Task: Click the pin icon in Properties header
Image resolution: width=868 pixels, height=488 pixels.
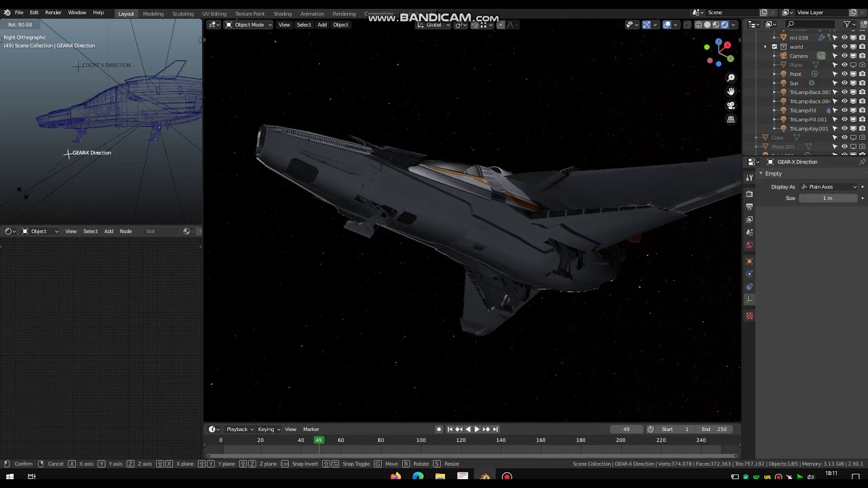Action: point(862,162)
